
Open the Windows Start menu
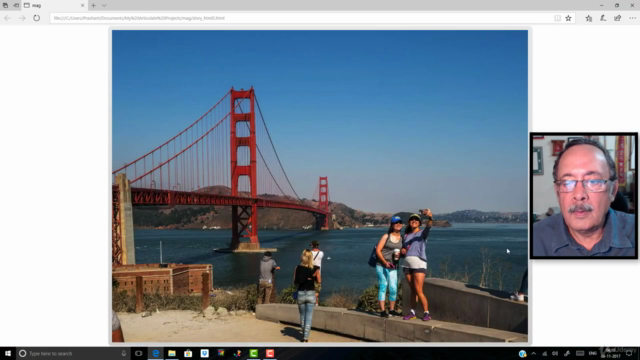(x=7, y=353)
